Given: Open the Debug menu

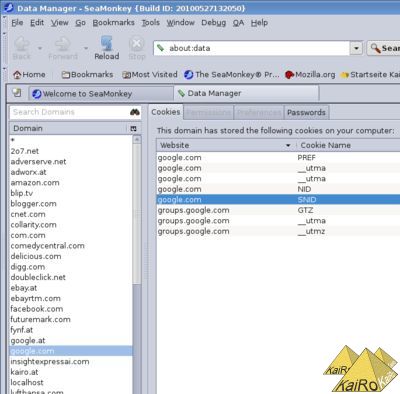Looking at the screenshot, I should pyautogui.click(x=213, y=23).
